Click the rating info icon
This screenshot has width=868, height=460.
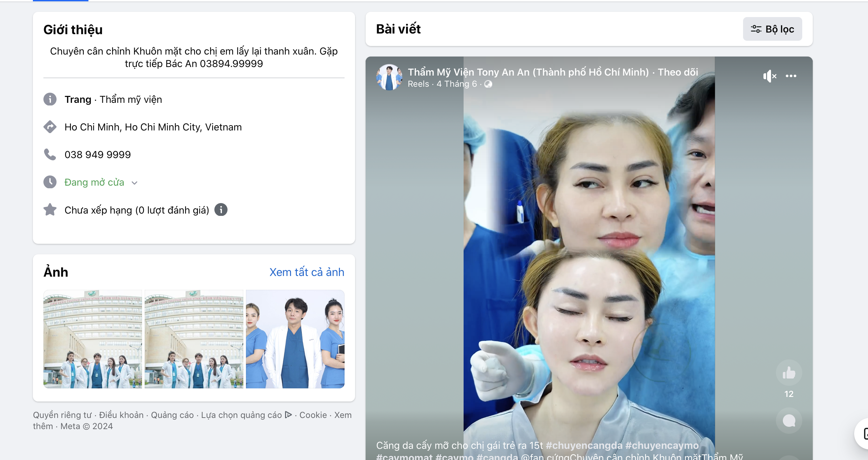coord(221,210)
